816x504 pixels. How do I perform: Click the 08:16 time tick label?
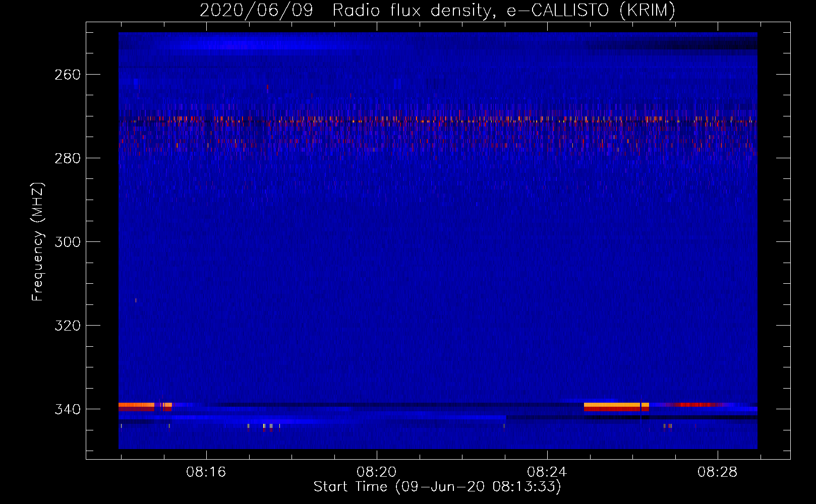pyautogui.click(x=206, y=472)
